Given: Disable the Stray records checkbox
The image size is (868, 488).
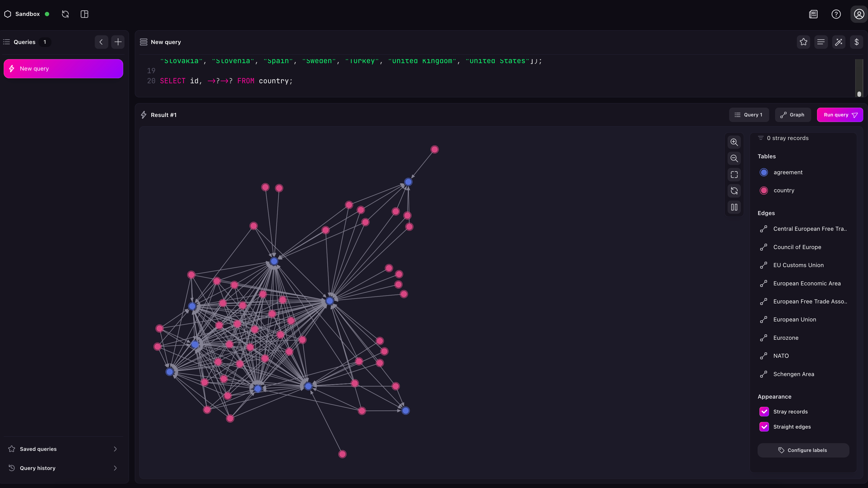Looking at the screenshot, I should (x=764, y=412).
